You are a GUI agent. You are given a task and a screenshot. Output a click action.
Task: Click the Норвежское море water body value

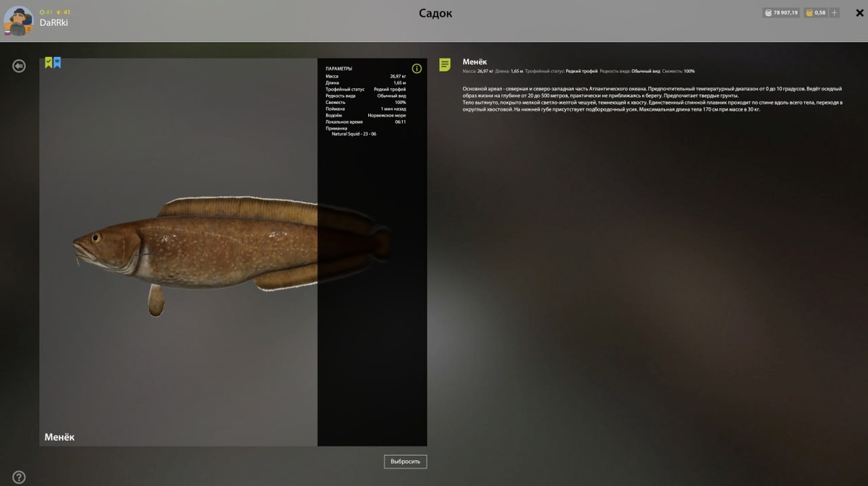387,115
